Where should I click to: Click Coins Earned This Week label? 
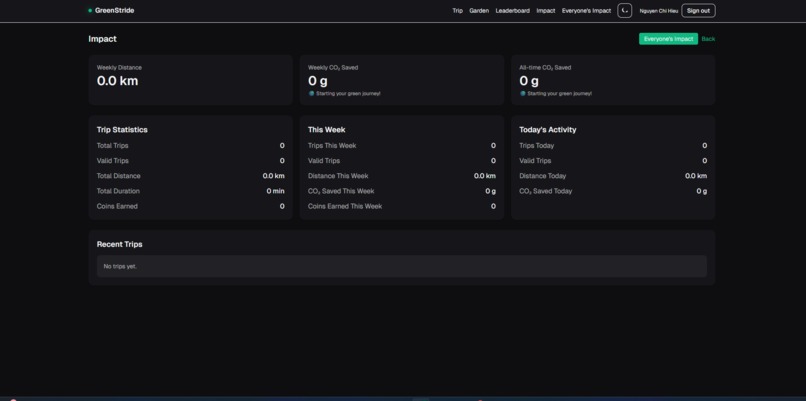[x=345, y=206]
